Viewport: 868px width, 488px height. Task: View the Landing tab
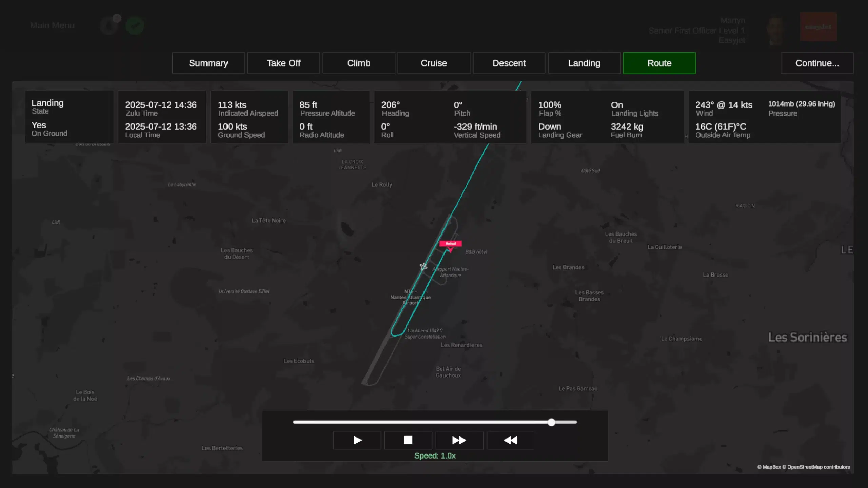(x=584, y=63)
